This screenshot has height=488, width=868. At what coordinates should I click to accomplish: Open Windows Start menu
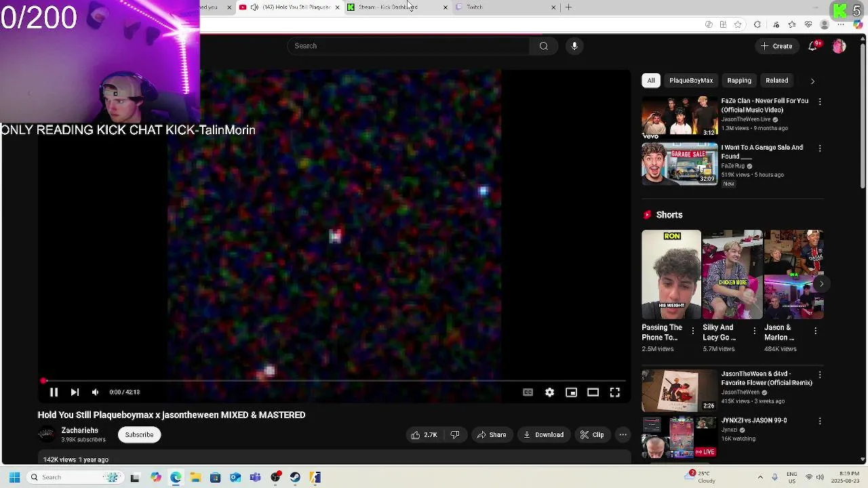coord(14,477)
